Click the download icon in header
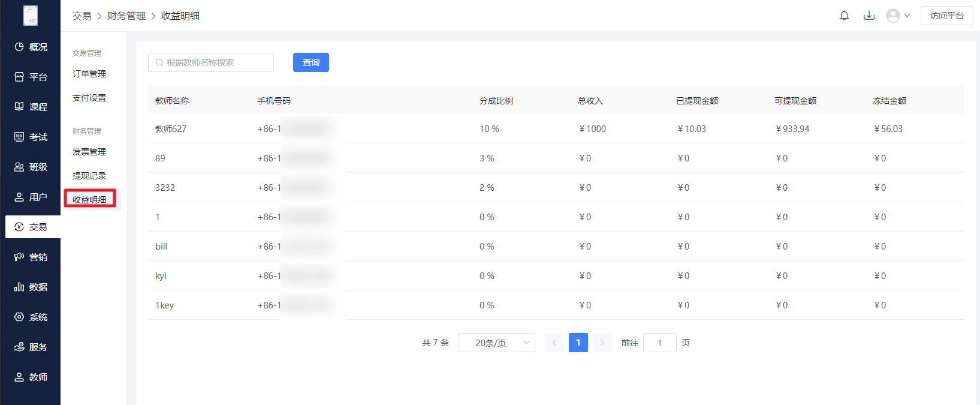980x405 pixels. (869, 16)
